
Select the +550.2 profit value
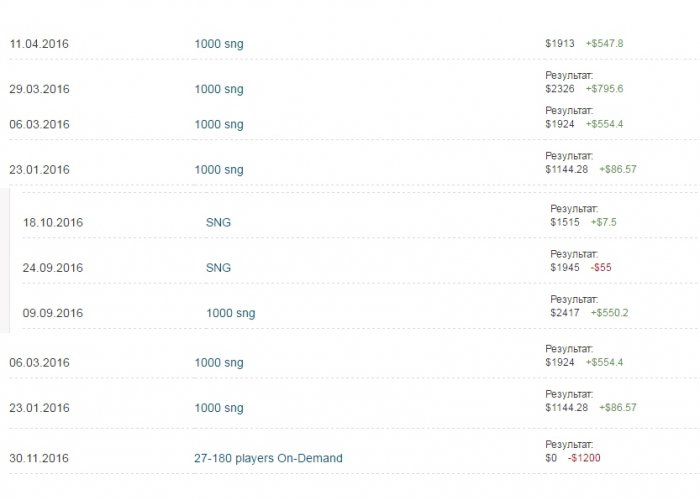(609, 313)
